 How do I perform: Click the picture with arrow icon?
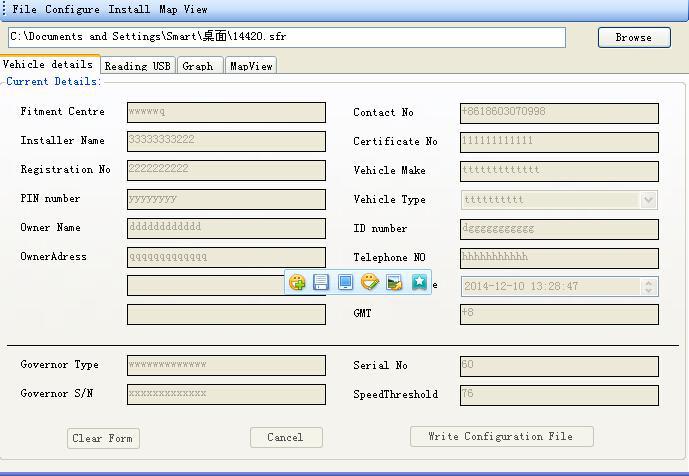point(394,283)
